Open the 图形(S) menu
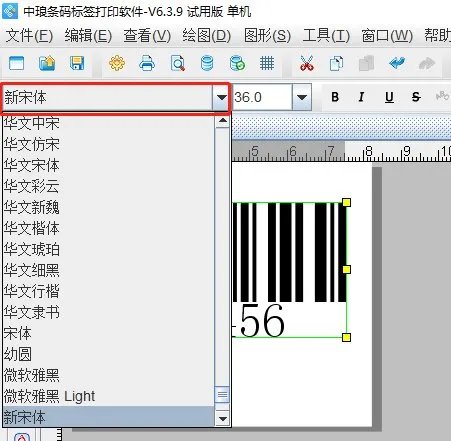451x441 pixels. (x=267, y=35)
